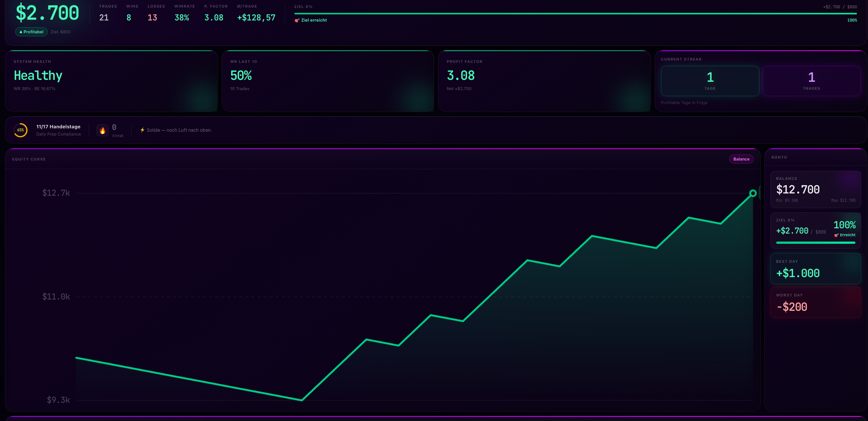The width and height of the screenshot is (868, 421).
Task: Open the System Health card
Action: (111, 81)
